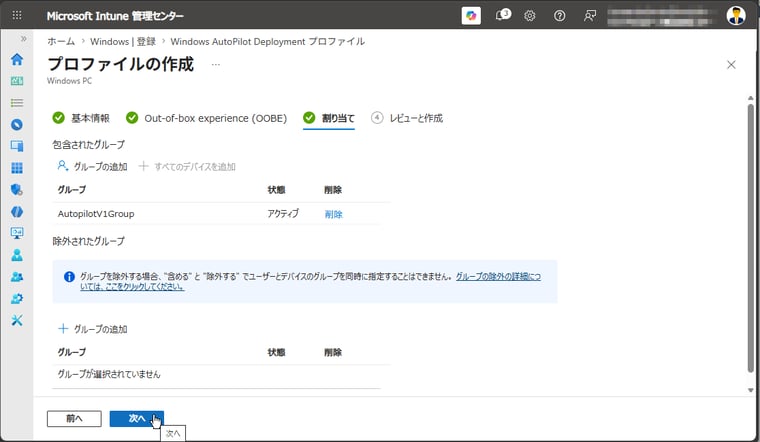Add an included group via グループの追加

92,167
